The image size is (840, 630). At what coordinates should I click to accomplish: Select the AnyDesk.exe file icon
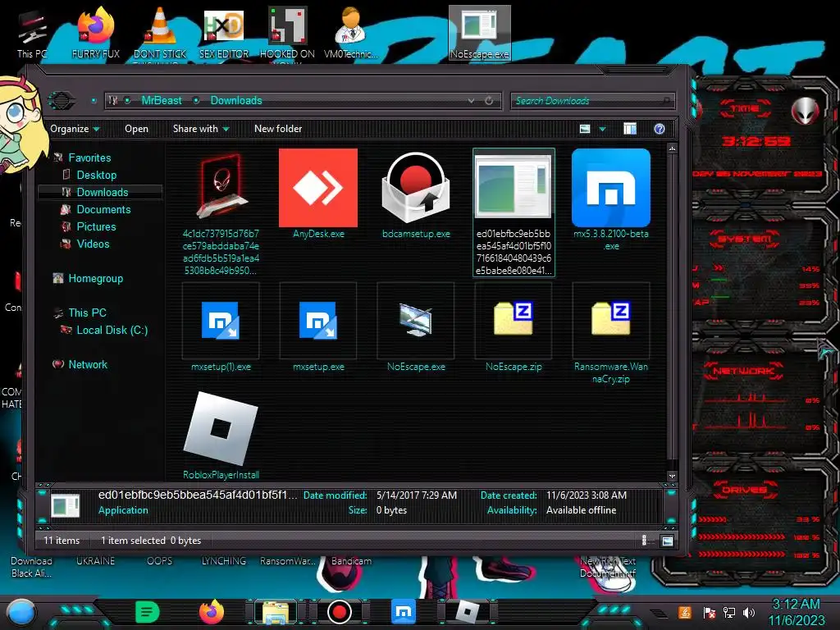tap(318, 189)
